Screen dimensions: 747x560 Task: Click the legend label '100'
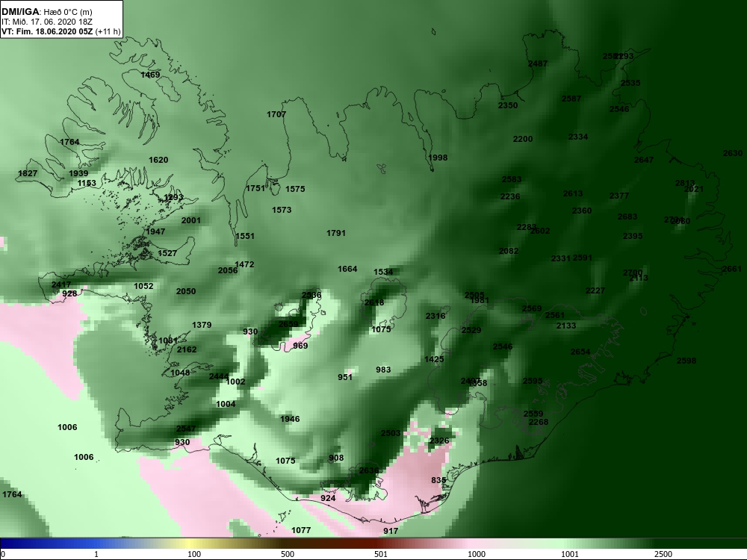(x=194, y=554)
